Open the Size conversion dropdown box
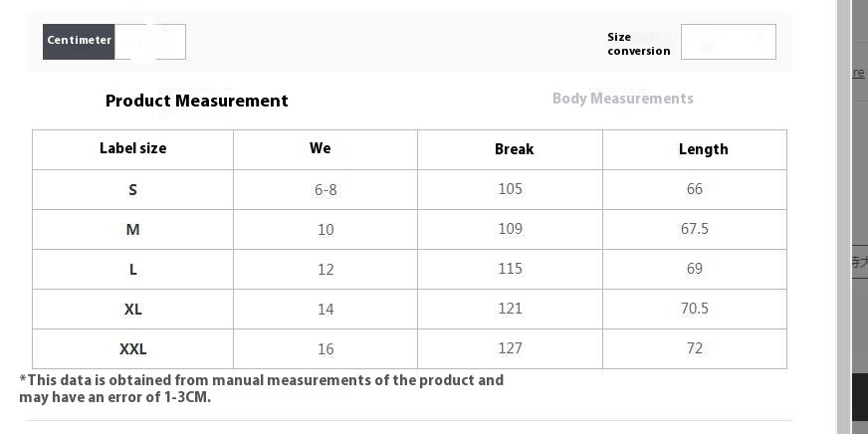868x434 pixels. pos(728,42)
